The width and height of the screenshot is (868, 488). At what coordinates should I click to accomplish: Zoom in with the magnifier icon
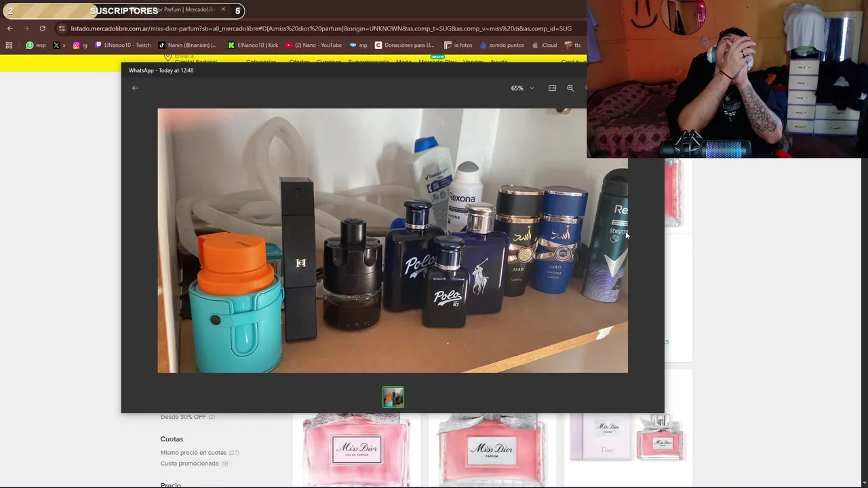point(570,88)
